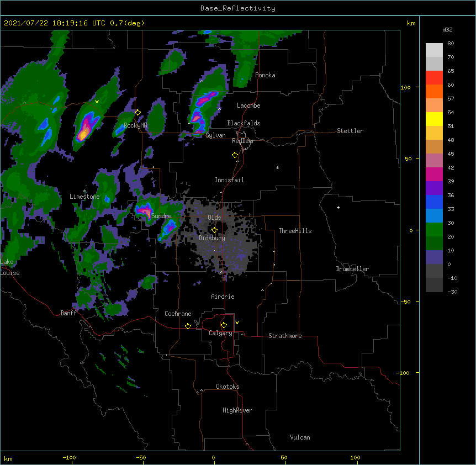476x465 pixels.
Task: Click the yellow diamond between Olds and Didsbury
Action: click(214, 230)
